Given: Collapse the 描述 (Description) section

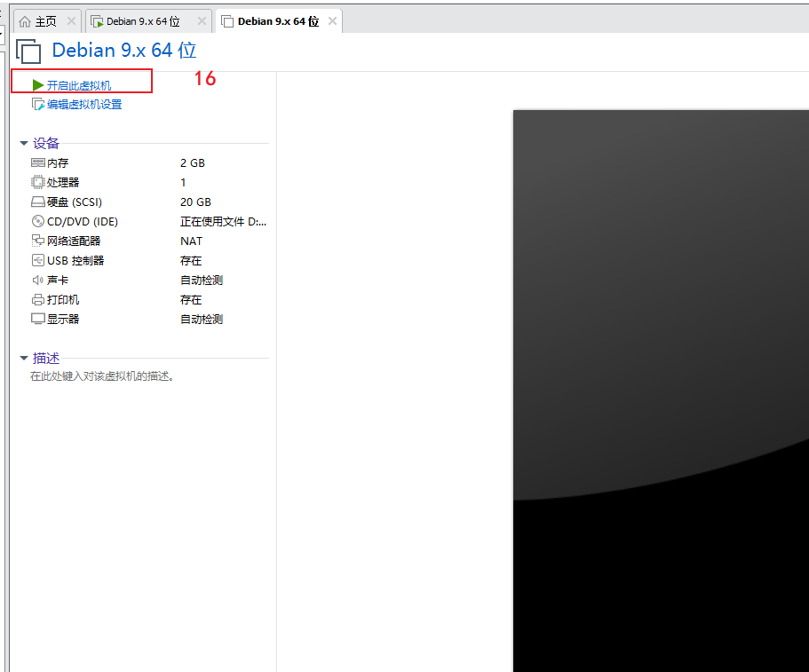Looking at the screenshot, I should click(x=24, y=359).
